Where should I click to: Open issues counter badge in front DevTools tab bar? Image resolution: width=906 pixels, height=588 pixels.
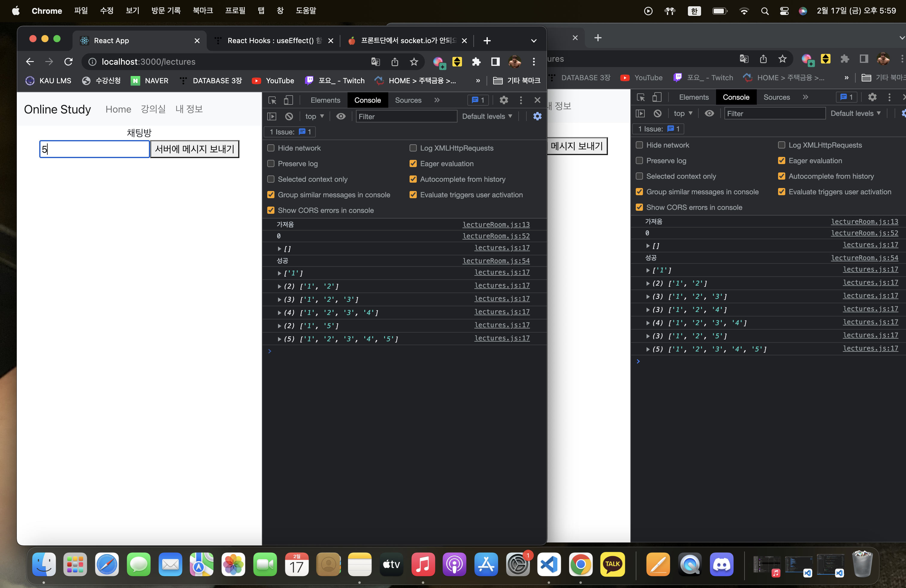coord(478,100)
